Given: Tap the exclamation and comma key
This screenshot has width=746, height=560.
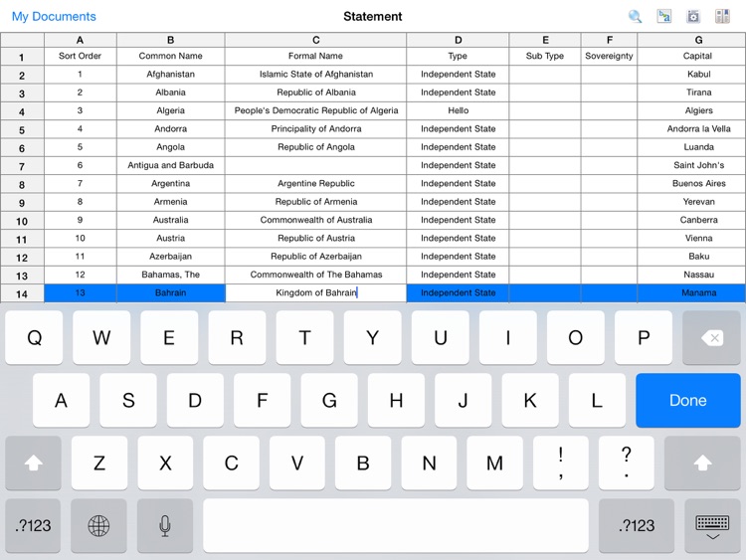Looking at the screenshot, I should [560, 463].
